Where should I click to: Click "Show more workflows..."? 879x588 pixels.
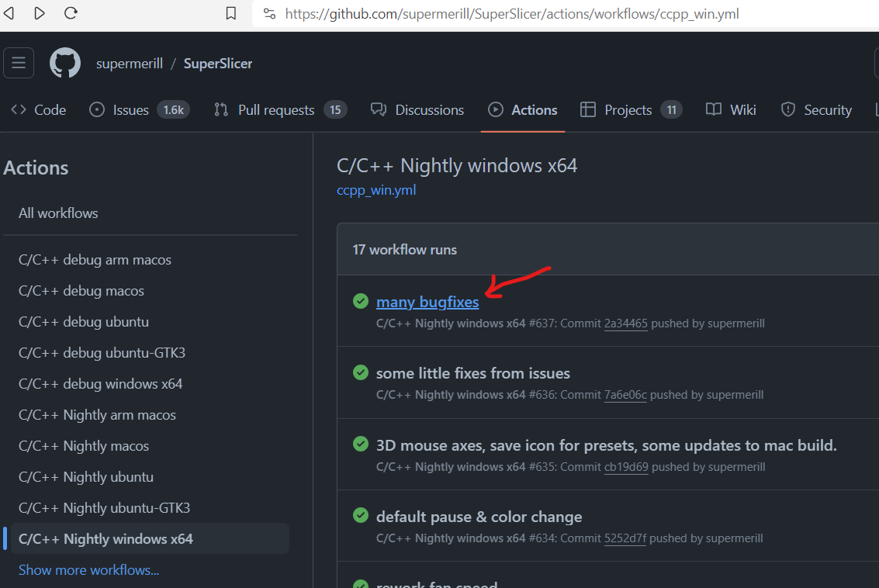pos(88,569)
